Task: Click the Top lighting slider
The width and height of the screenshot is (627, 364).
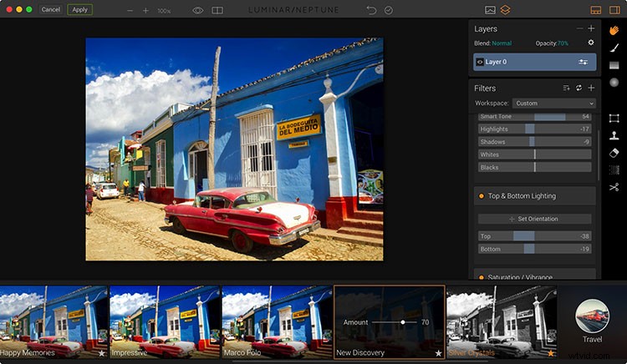Action: (535, 236)
